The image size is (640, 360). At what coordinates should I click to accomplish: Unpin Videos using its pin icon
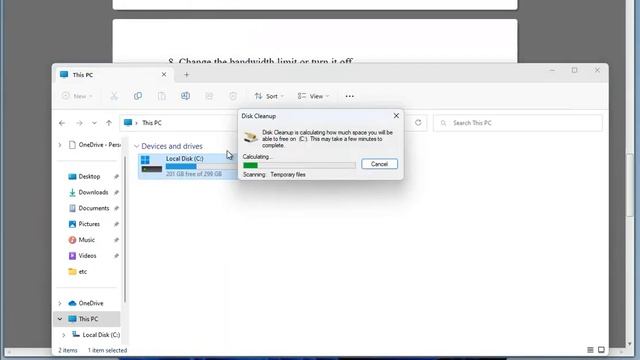116,256
